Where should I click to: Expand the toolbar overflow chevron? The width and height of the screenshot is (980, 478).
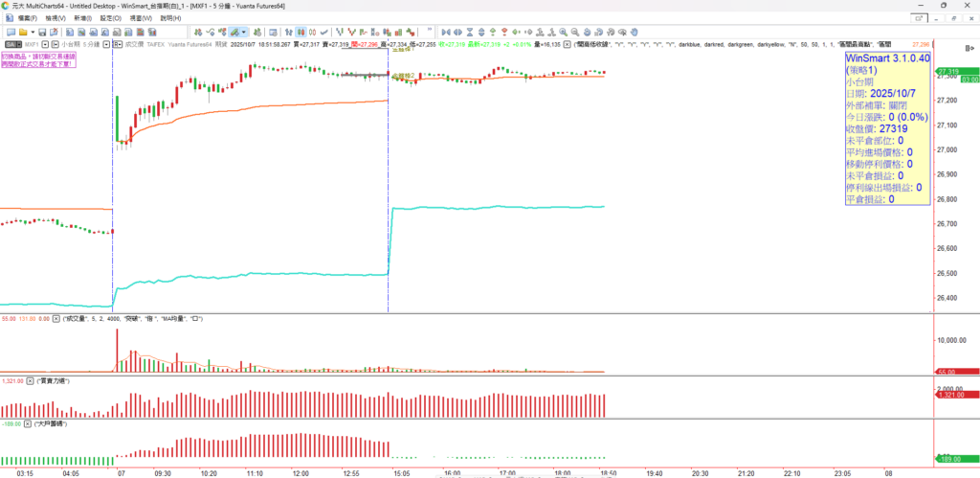[x=430, y=30]
